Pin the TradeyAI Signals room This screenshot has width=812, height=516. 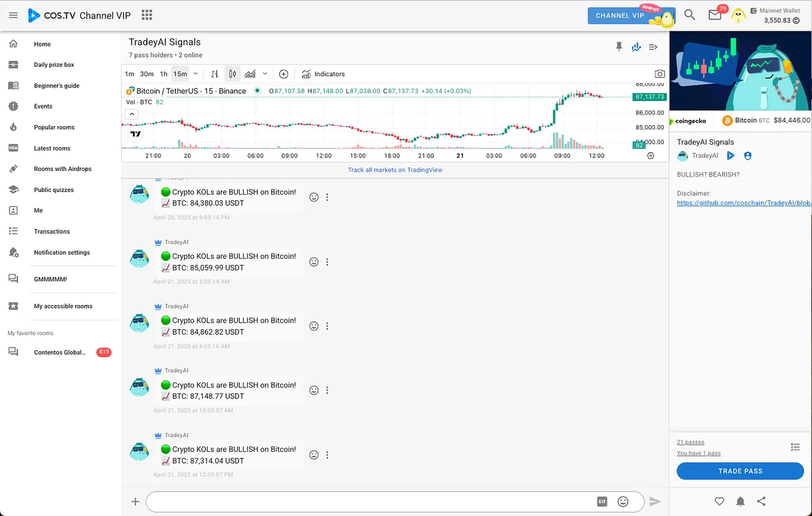[618, 47]
